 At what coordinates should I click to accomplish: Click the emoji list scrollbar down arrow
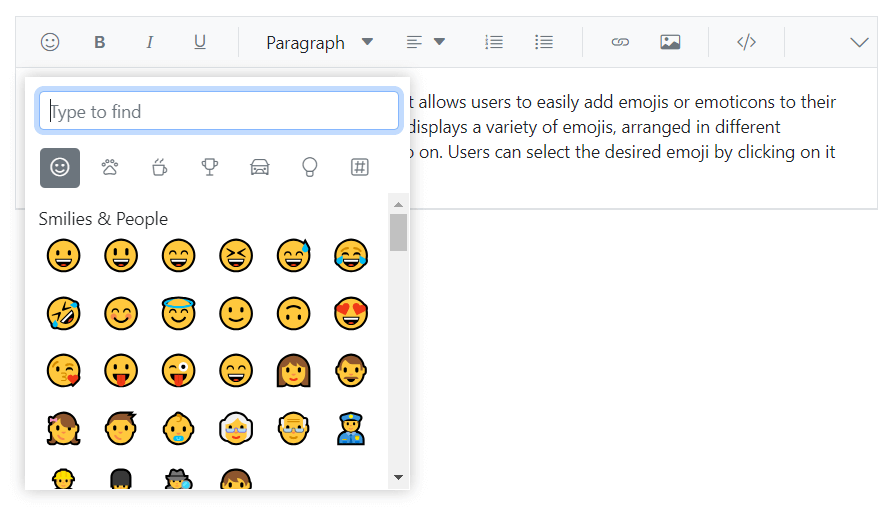click(398, 477)
